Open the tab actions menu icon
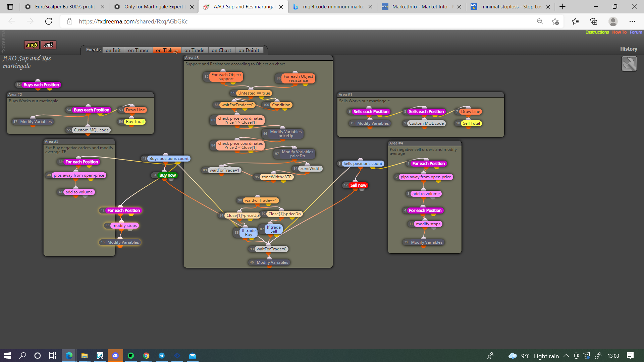This screenshot has width=644, height=362. click(x=10, y=7)
